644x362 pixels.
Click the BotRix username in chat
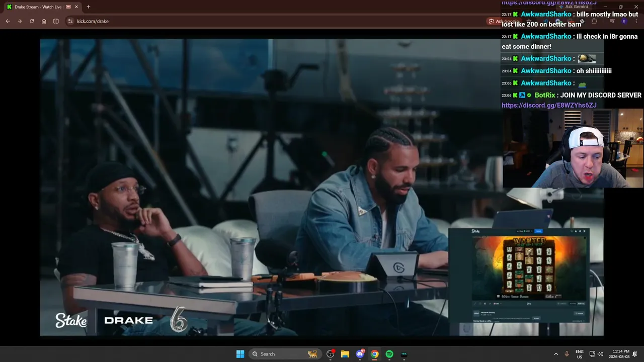pyautogui.click(x=545, y=95)
